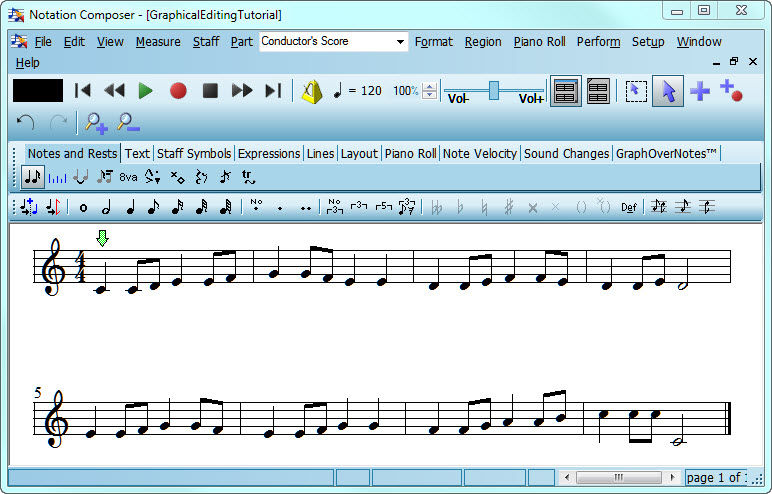Click the blue plus Add mode tool
This screenshot has height=494, width=772.
pyautogui.click(x=700, y=91)
